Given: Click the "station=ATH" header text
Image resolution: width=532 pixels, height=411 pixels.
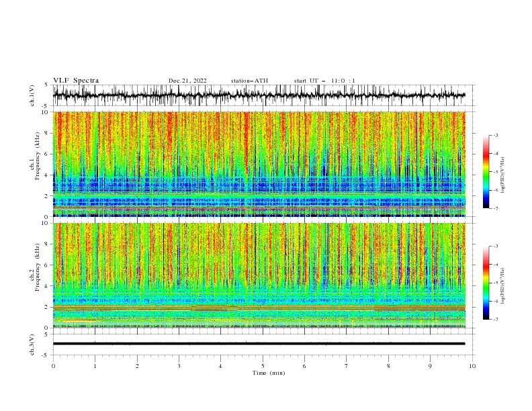Looking at the screenshot, I should click(249, 81).
